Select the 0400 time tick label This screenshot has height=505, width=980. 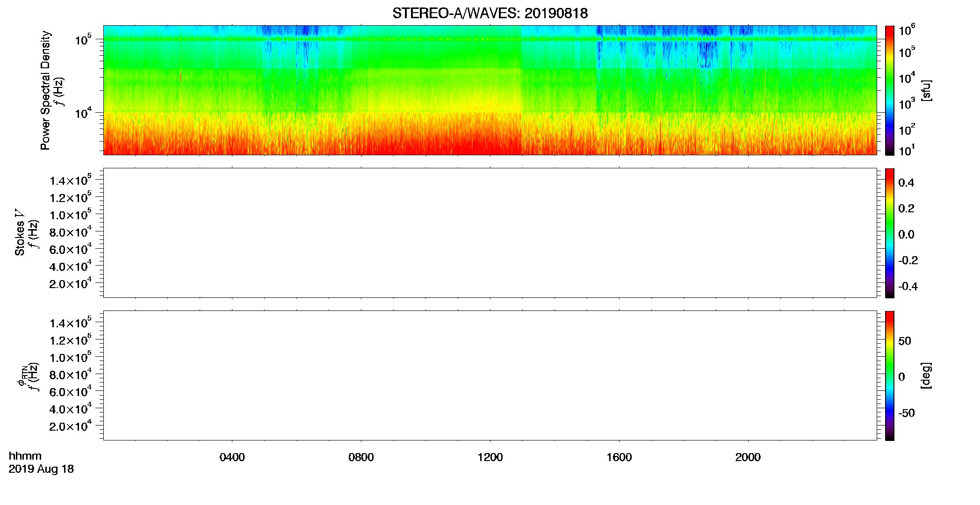click(232, 457)
